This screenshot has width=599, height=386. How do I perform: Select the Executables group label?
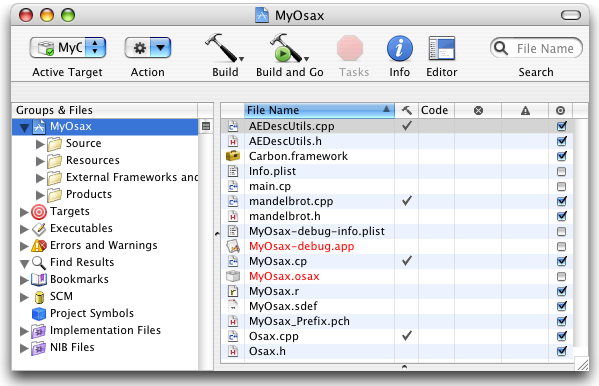pos(81,228)
